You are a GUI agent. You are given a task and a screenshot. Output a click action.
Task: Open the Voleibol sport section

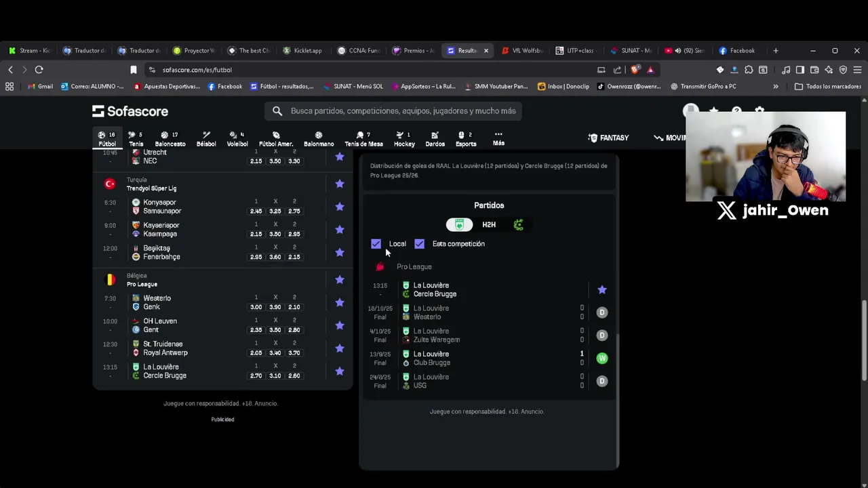click(237, 139)
